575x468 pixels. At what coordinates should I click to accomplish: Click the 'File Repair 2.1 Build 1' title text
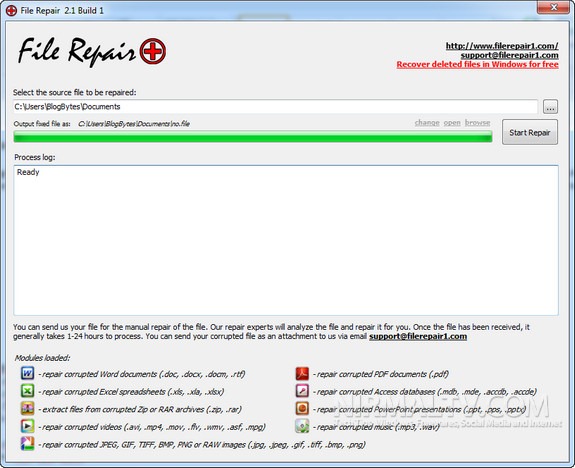(62, 11)
